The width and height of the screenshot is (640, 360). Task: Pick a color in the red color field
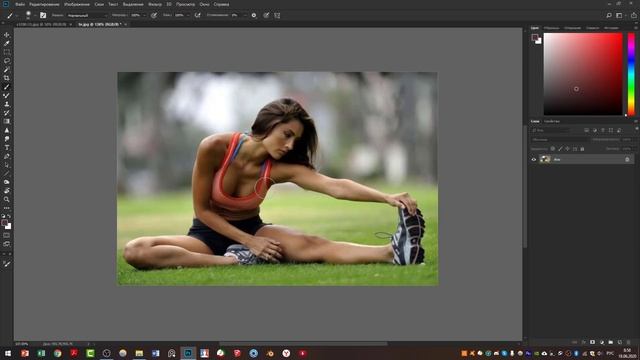(583, 74)
